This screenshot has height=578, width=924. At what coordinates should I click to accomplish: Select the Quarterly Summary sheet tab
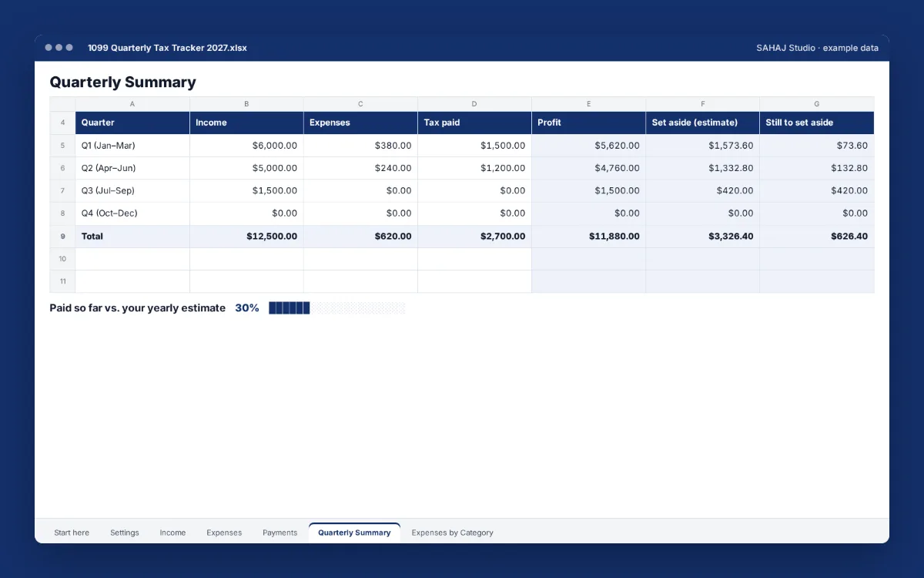(354, 533)
